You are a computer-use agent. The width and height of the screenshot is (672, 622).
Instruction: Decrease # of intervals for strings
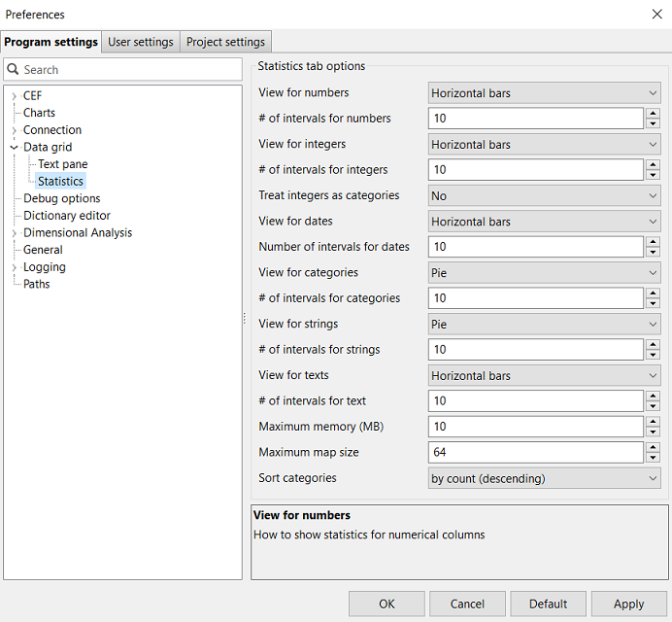click(x=653, y=355)
